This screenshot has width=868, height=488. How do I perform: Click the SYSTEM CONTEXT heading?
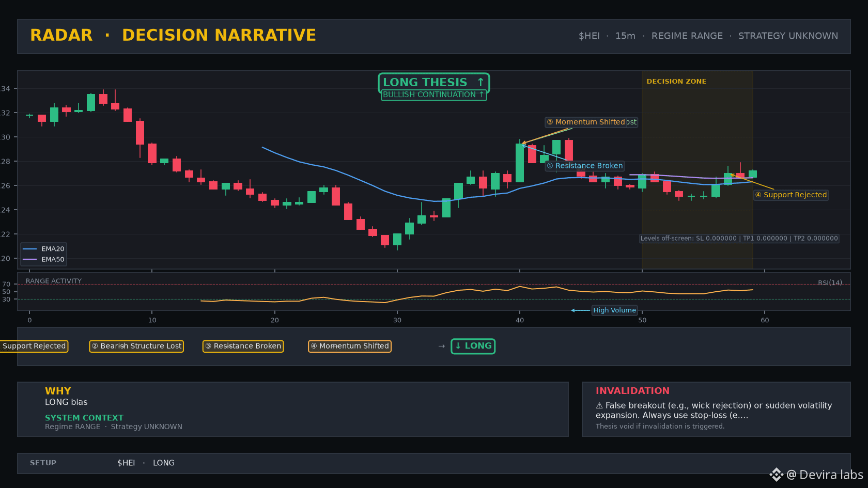84,418
